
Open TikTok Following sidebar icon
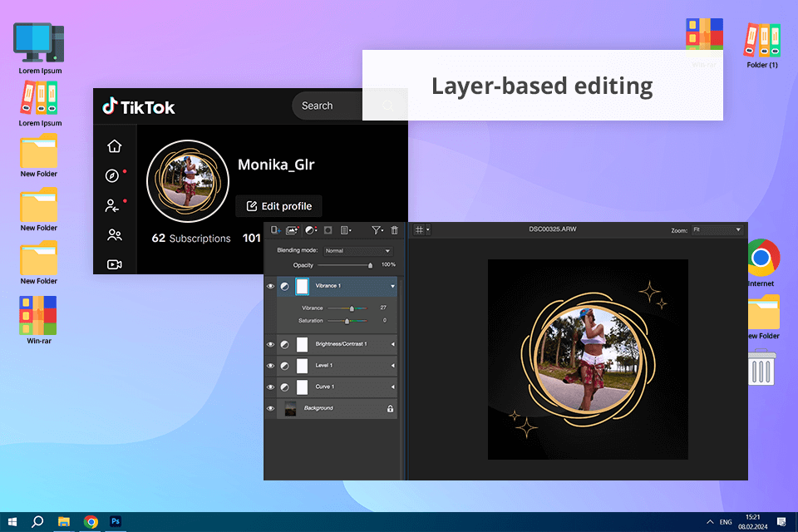[112, 205]
